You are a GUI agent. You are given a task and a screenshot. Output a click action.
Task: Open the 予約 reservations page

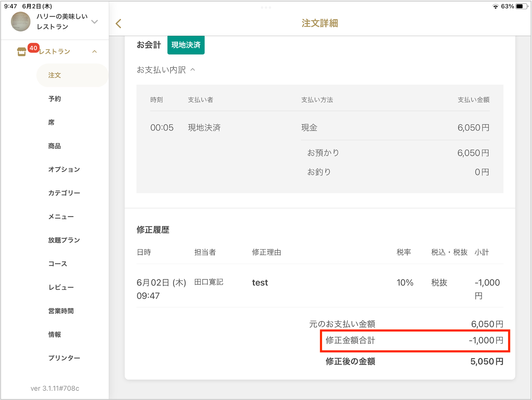click(55, 99)
